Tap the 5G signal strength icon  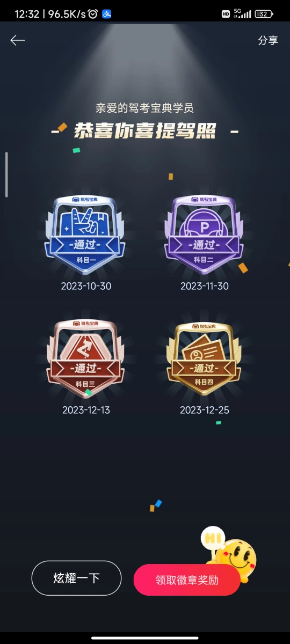(242, 14)
